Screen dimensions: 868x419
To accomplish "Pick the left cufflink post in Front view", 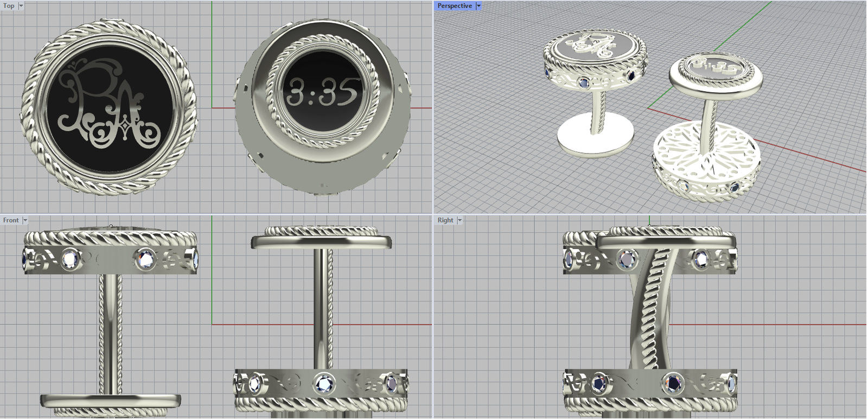I will pyautogui.click(x=111, y=332).
